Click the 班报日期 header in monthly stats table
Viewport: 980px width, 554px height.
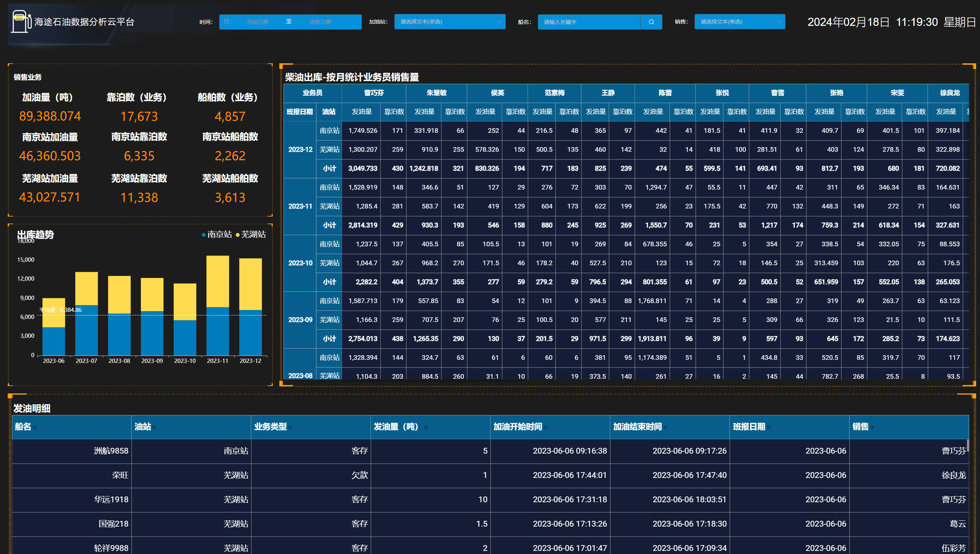(300, 112)
